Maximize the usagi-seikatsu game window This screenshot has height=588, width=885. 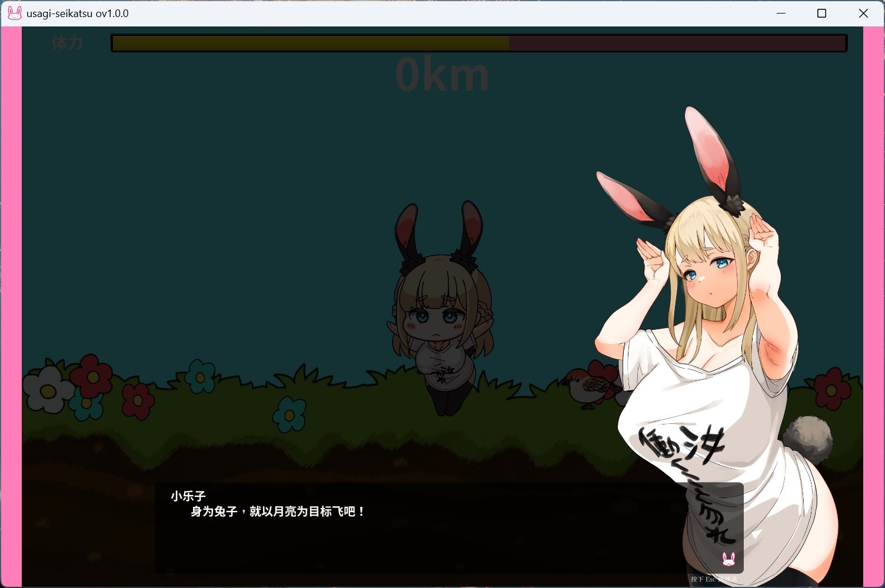pyautogui.click(x=822, y=13)
